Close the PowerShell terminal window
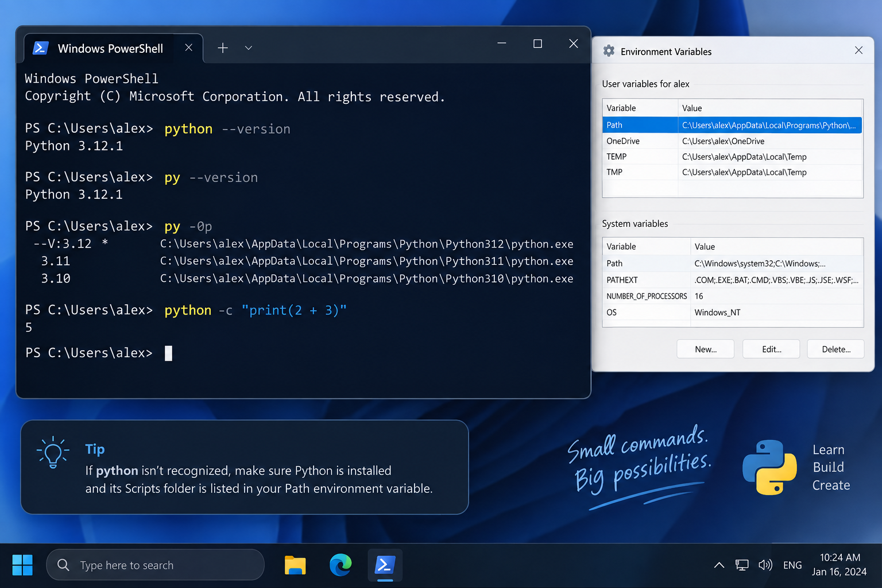882x588 pixels. (573, 44)
